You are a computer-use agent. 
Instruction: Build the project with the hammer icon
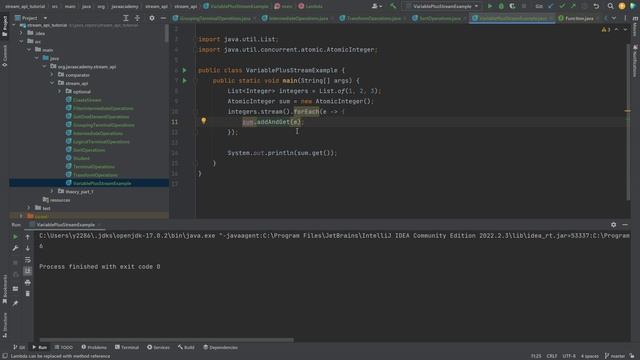pos(393,6)
